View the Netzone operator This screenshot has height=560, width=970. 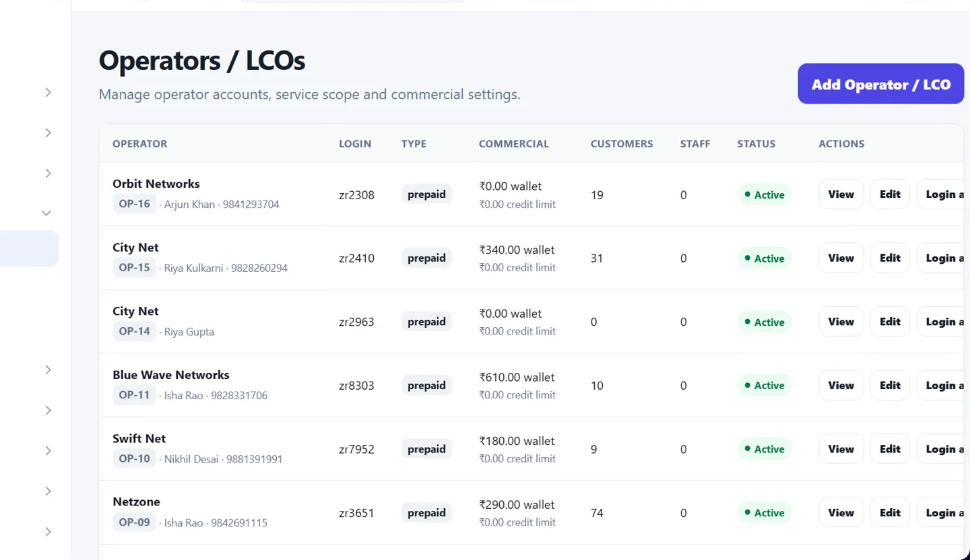[841, 512]
